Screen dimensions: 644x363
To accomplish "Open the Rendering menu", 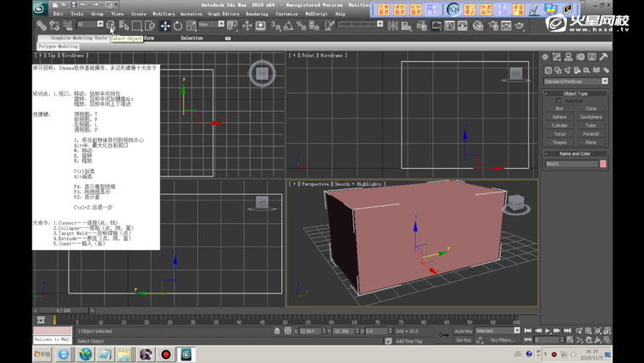I will pos(257,14).
